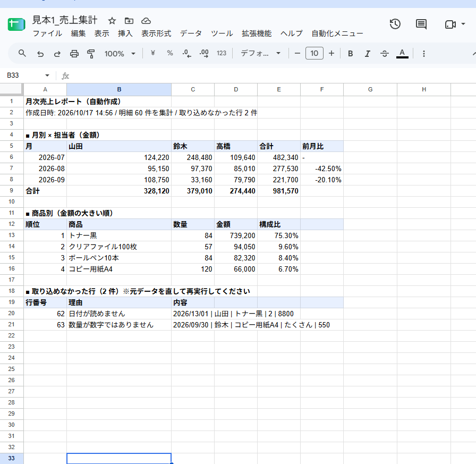Redo the last action
Viewport: 476px width, 464px height.
57,54
